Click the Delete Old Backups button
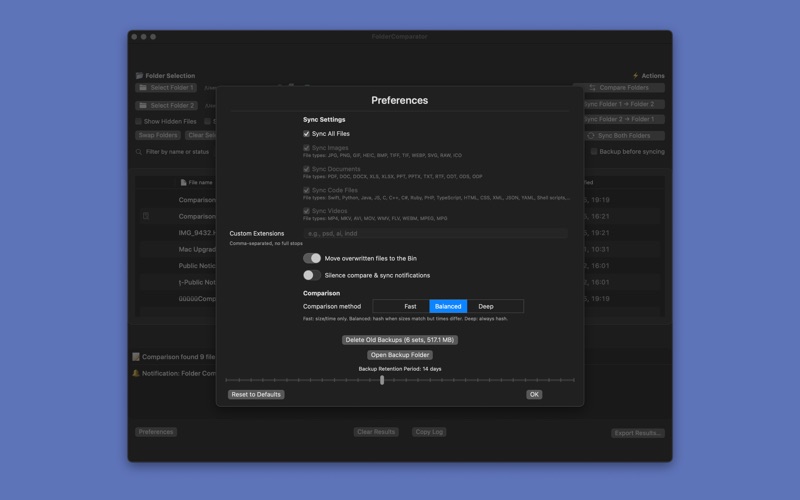The image size is (800, 500). point(399,340)
